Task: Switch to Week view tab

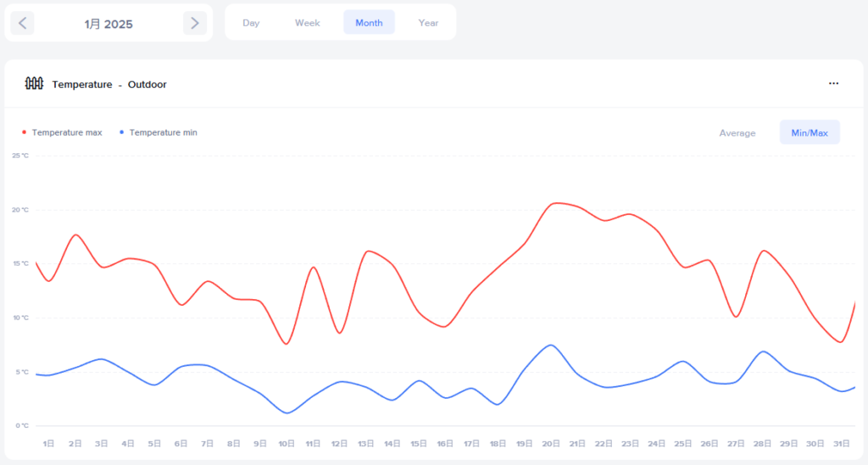Action: point(307,23)
